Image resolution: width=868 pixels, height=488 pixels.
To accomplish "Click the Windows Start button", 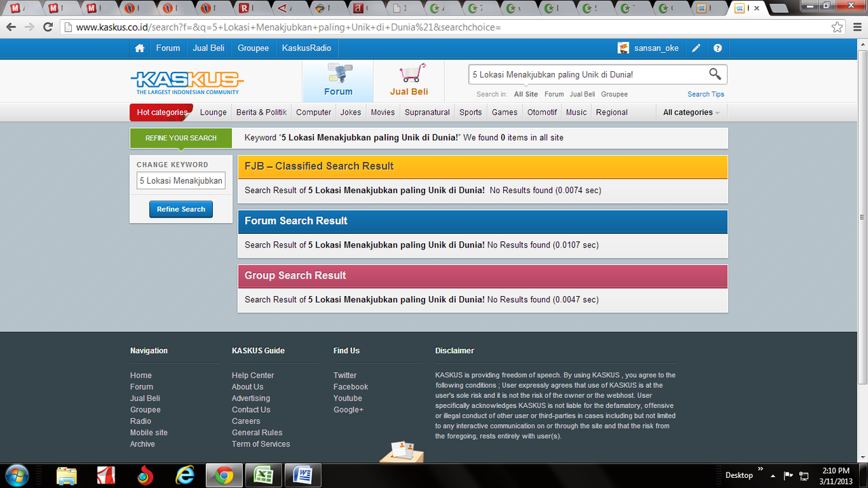I will [x=16, y=475].
